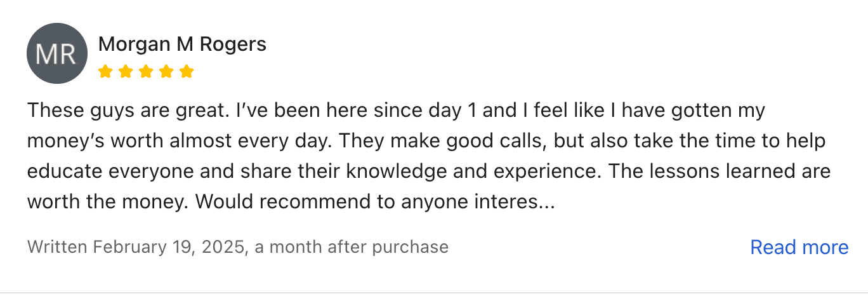The width and height of the screenshot is (868, 296).
Task: Click the reviewer name Morgan M Rogers
Action: tap(182, 44)
